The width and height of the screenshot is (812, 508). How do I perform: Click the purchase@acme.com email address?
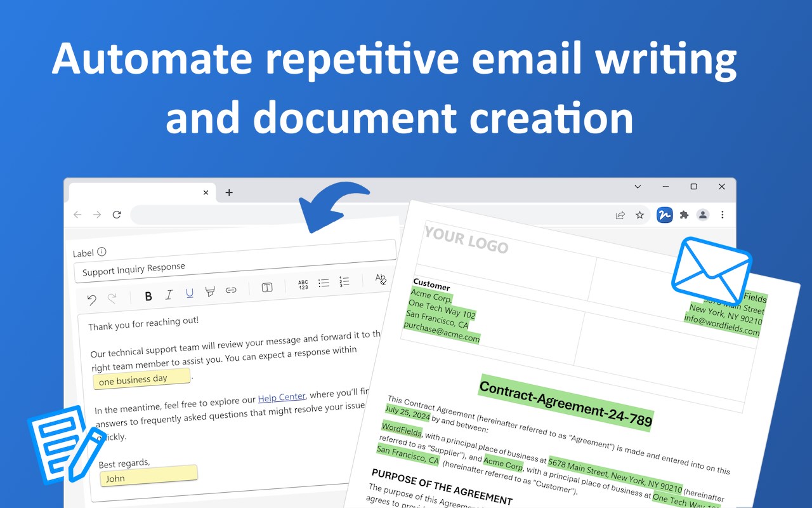click(x=442, y=333)
